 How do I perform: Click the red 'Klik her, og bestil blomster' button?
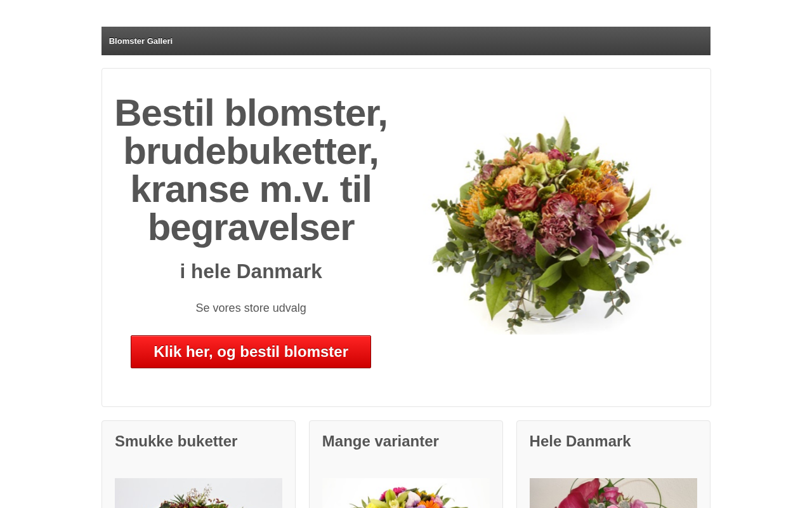pyautogui.click(x=251, y=352)
